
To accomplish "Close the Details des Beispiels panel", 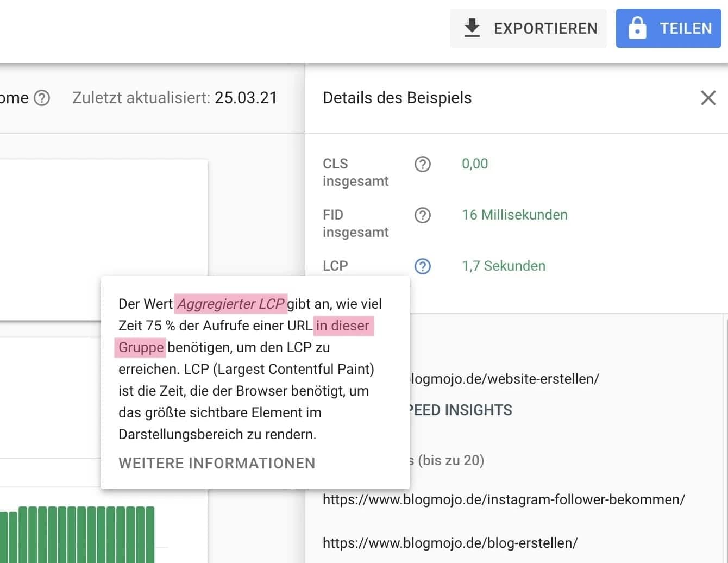I will (x=708, y=98).
